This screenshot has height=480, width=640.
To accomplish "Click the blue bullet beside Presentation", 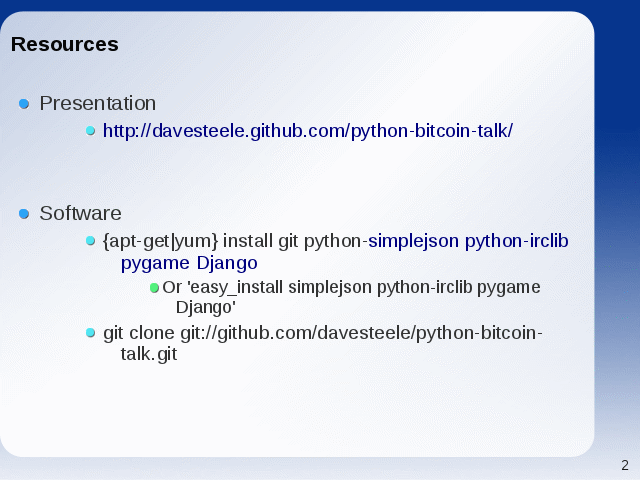I will pyautogui.click(x=24, y=104).
